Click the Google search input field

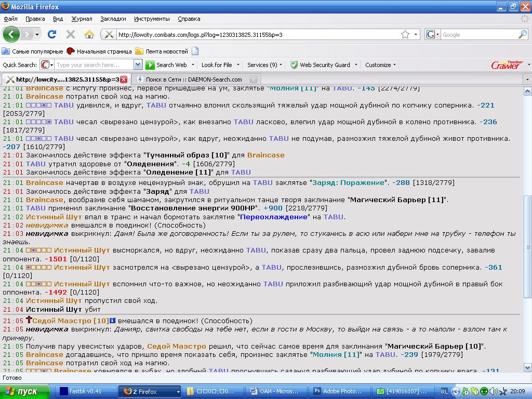click(x=479, y=35)
